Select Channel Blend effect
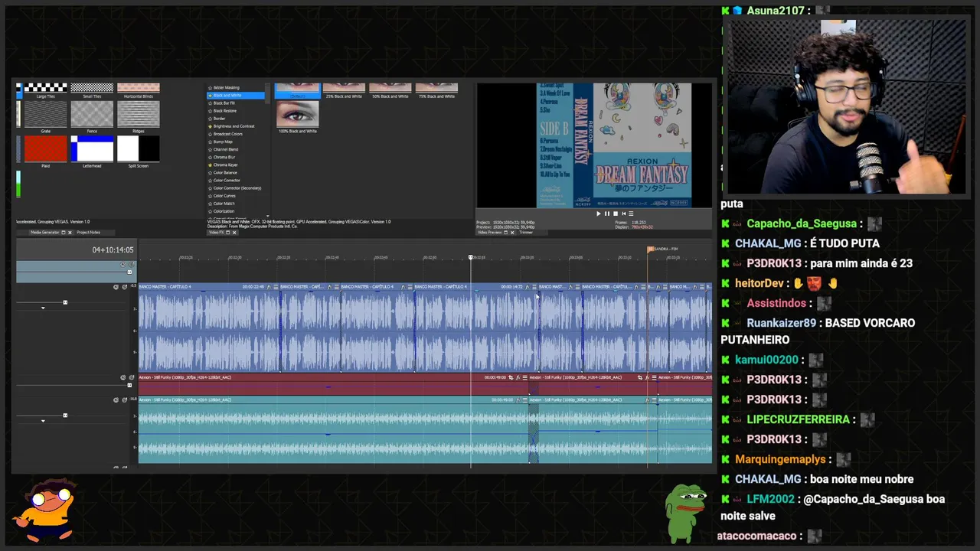Screen dimensions: 980x551 click(226, 149)
